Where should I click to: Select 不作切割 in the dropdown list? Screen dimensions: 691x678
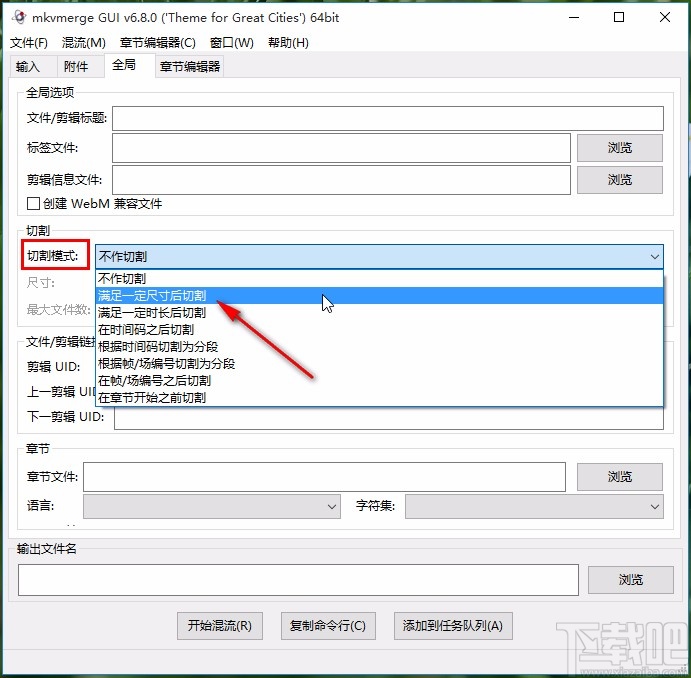[x=379, y=279]
